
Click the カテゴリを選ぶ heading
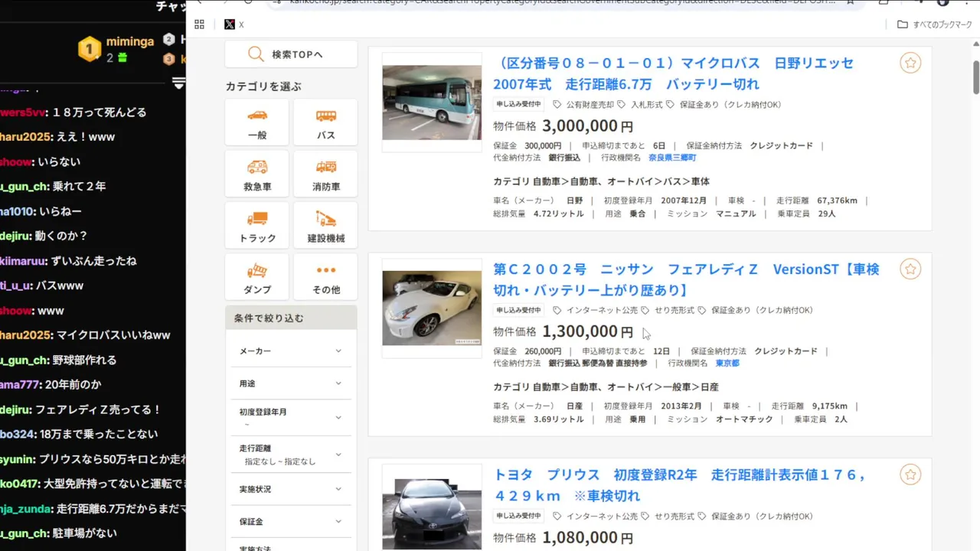pyautogui.click(x=263, y=86)
